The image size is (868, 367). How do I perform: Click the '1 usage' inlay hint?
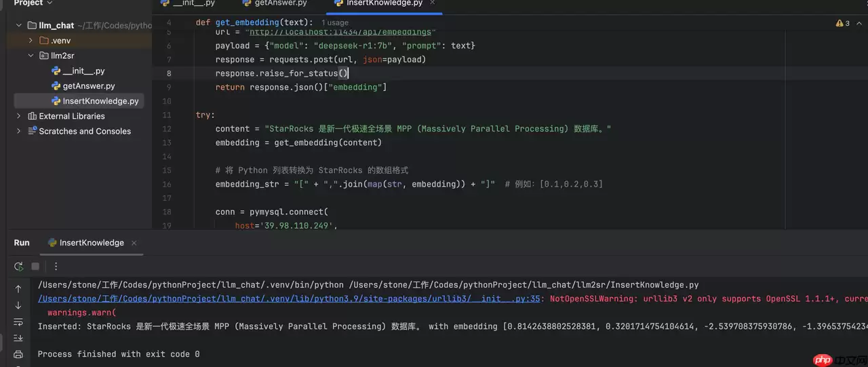(335, 23)
